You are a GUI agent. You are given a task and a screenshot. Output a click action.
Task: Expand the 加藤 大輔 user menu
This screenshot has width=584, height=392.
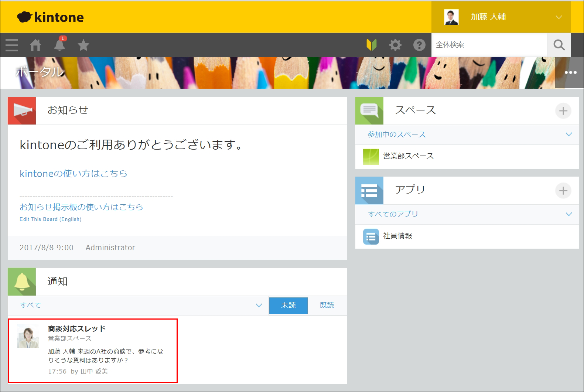[x=559, y=17]
